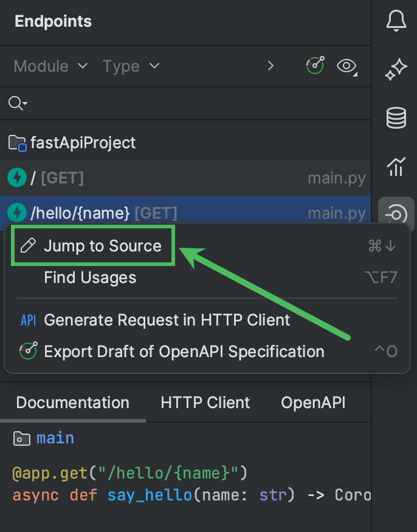Select Jump to Source from context menu
The image size is (417, 532).
pyautogui.click(x=102, y=245)
